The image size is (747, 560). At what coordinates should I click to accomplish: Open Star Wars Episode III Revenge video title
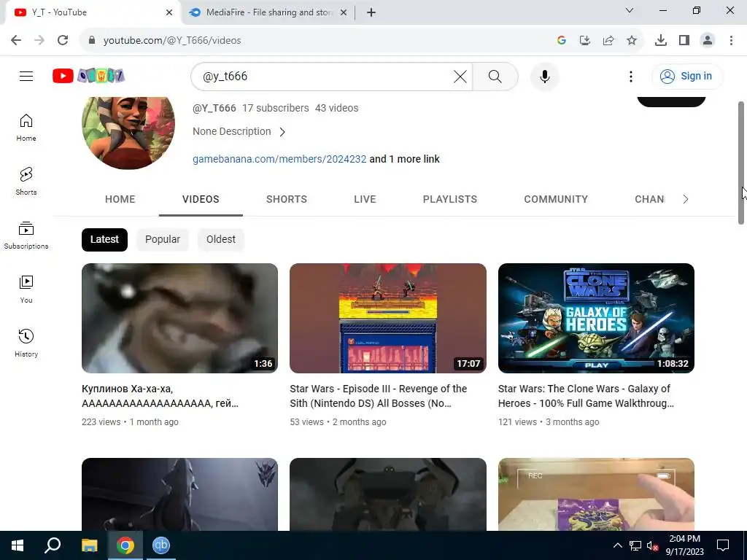pos(379,396)
